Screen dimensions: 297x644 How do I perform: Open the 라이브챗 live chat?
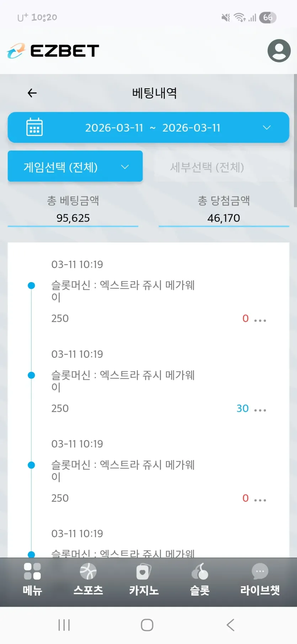[x=260, y=578]
